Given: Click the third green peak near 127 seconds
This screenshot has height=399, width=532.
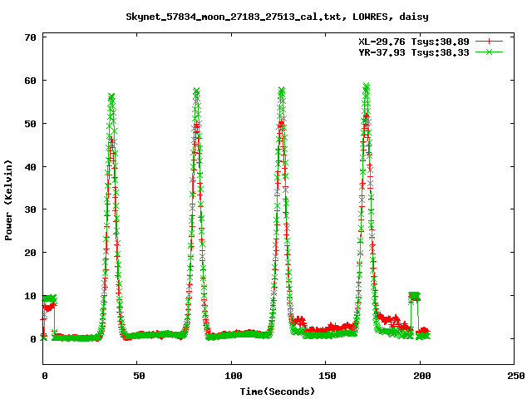Looking at the screenshot, I should [281, 91].
